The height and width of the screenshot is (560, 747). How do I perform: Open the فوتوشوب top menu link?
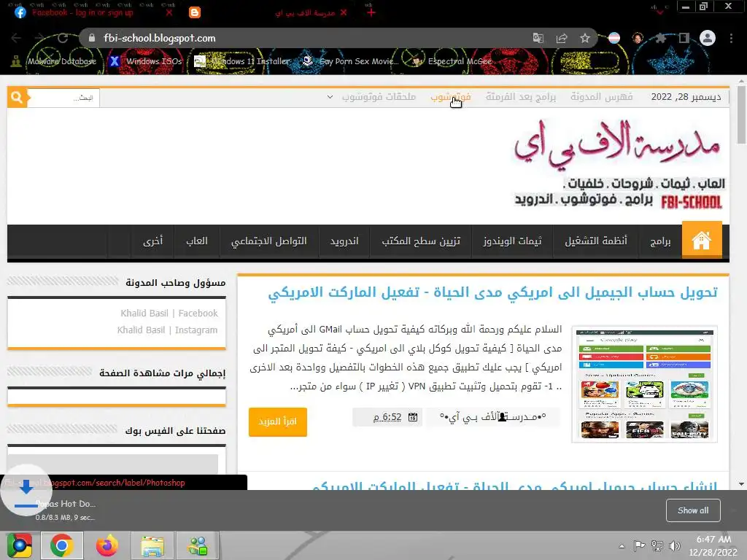tap(450, 97)
